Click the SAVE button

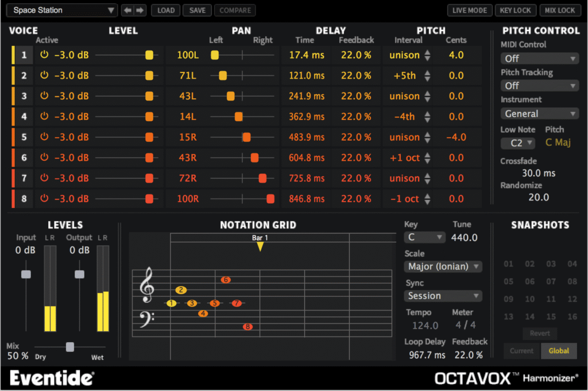coord(197,10)
